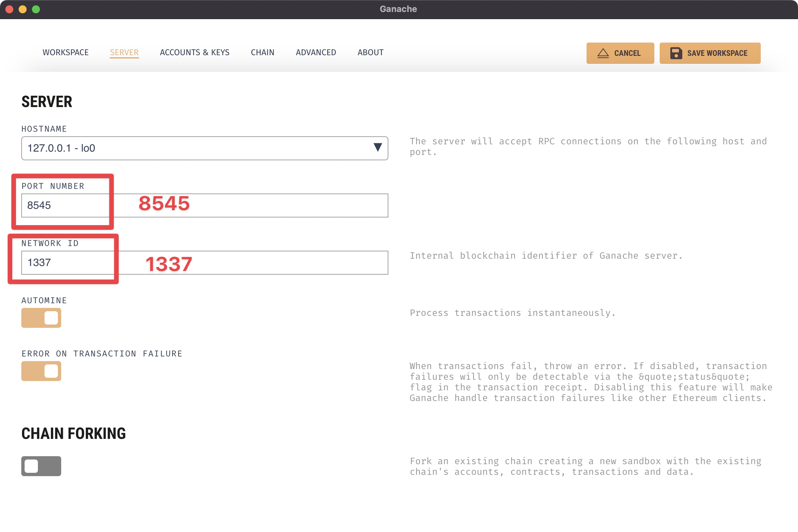Click the Cancel button
The width and height of the screenshot is (798, 532).
[620, 53]
